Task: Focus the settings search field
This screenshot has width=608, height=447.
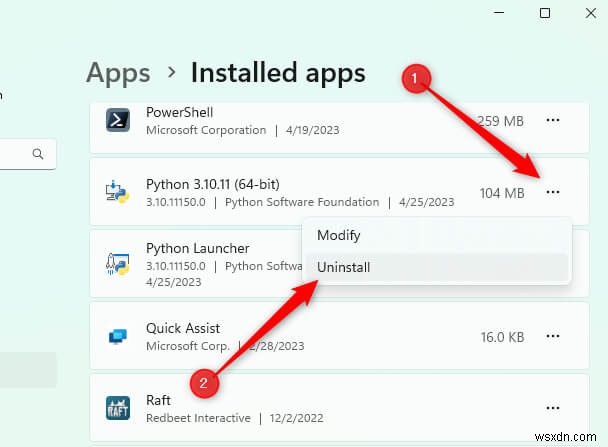Action: coord(28,154)
